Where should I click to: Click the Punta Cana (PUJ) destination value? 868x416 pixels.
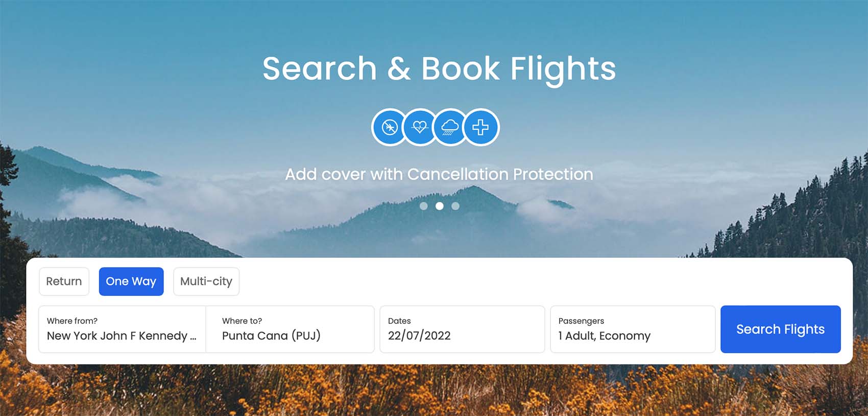click(271, 336)
